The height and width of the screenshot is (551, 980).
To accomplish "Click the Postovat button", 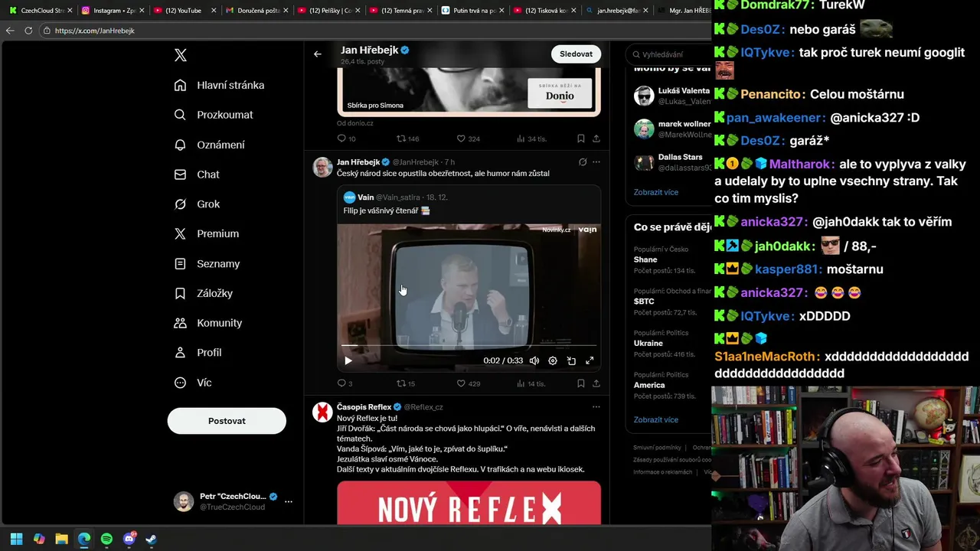I will tap(227, 421).
